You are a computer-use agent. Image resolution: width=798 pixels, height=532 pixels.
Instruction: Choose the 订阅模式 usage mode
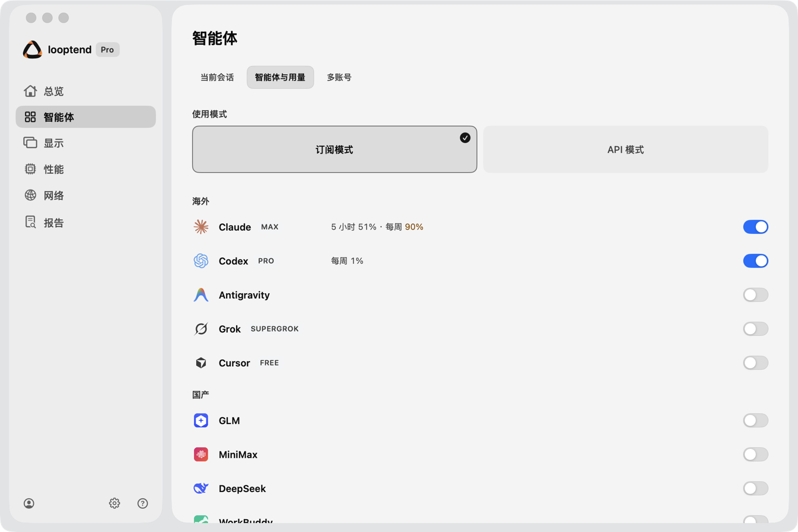coord(335,150)
